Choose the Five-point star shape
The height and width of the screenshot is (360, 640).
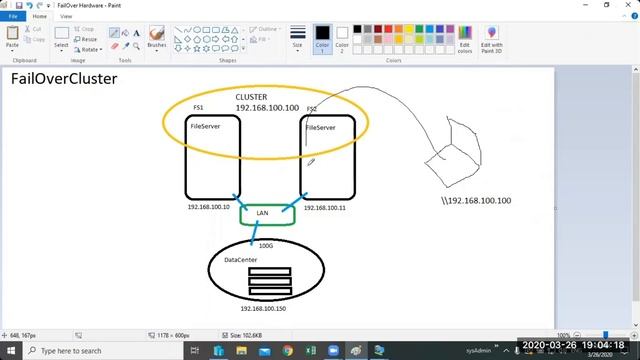tap(197, 49)
